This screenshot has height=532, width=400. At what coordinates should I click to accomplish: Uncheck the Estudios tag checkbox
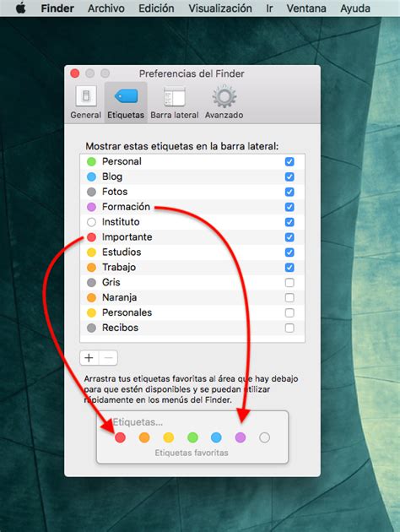pyautogui.click(x=289, y=252)
